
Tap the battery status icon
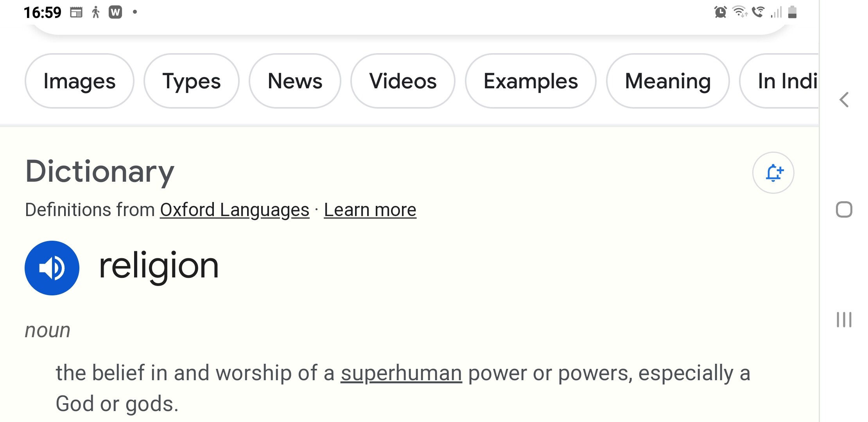click(792, 12)
